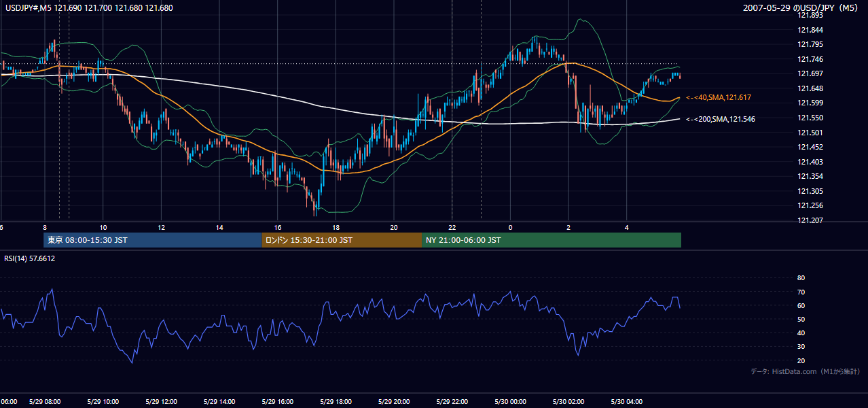Click the HistData.com data source credit
Screen dimensions: 868x408
tap(805, 371)
